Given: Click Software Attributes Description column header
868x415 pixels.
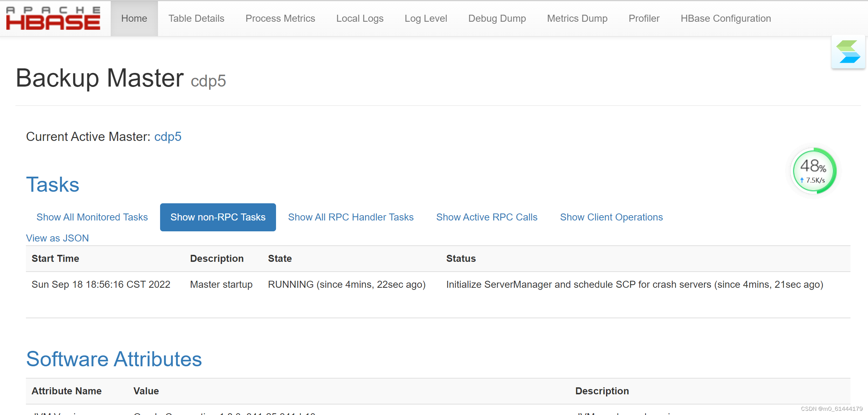Looking at the screenshot, I should [602, 391].
